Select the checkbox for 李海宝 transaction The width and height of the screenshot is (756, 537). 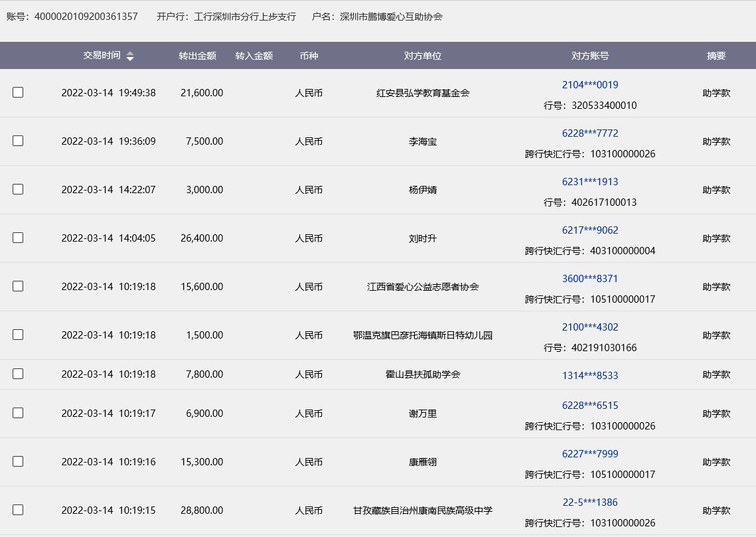point(18,141)
